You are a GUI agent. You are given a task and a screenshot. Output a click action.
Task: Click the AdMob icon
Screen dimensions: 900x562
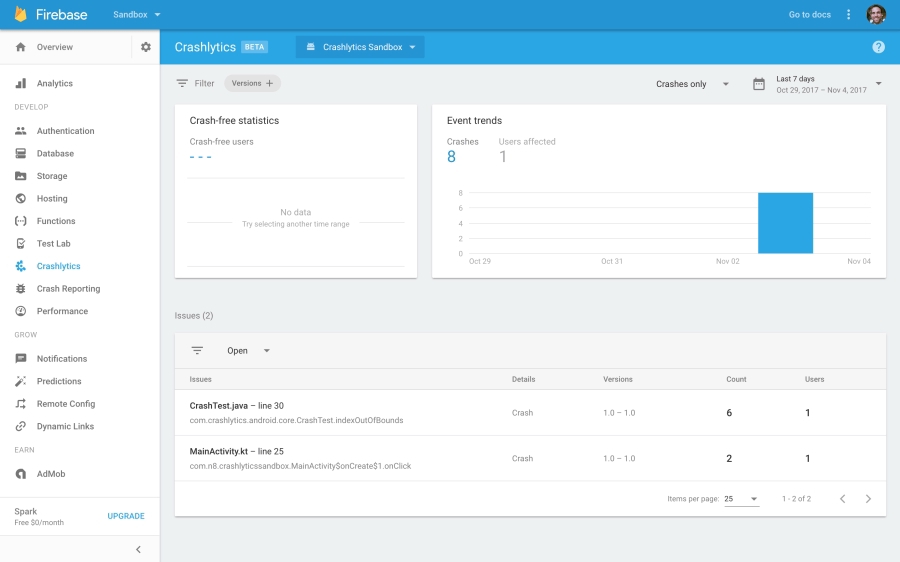[21, 474]
